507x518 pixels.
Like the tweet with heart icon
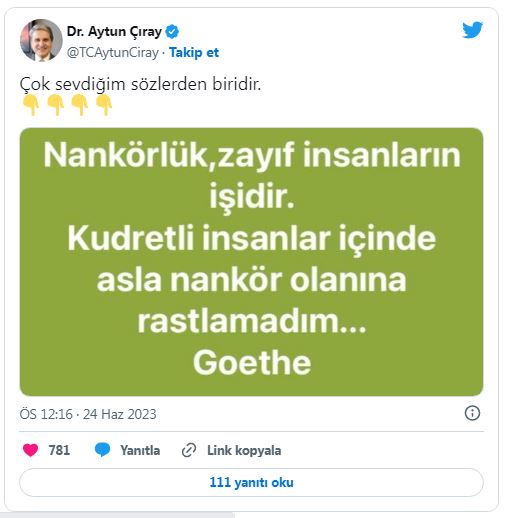pos(30,450)
